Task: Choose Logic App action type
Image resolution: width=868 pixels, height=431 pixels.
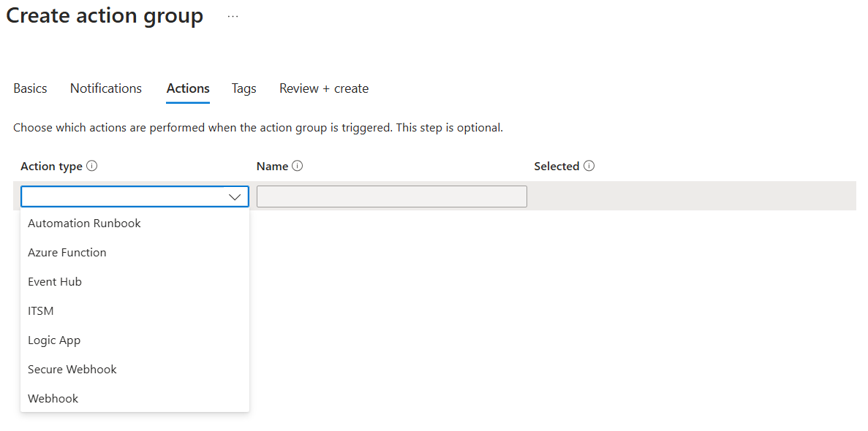Action: [x=135, y=340]
